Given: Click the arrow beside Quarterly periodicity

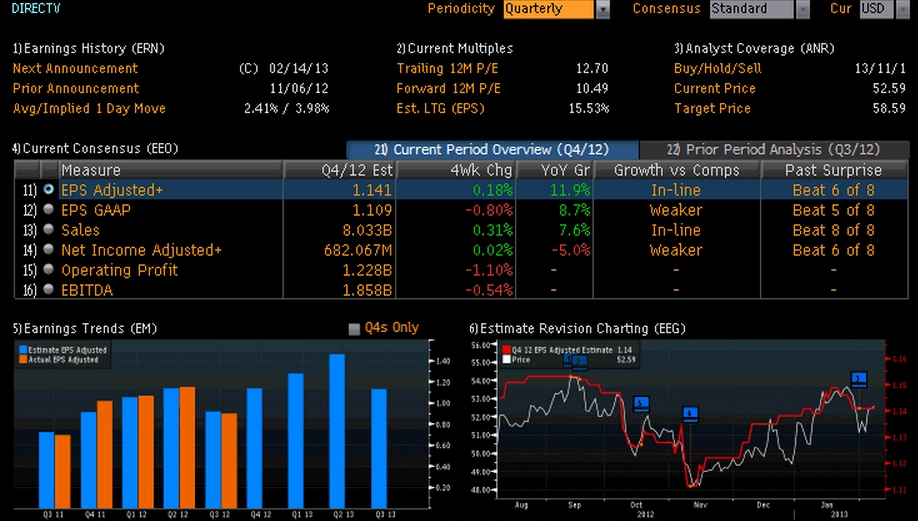Looking at the screenshot, I should click(x=602, y=9).
